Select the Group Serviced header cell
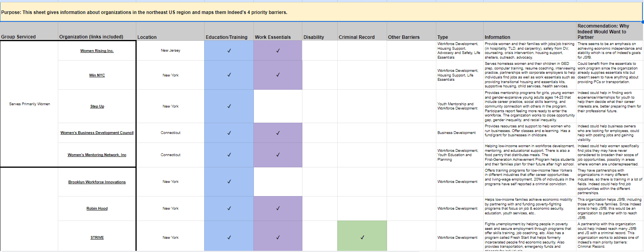The image size is (644, 252). (29, 31)
